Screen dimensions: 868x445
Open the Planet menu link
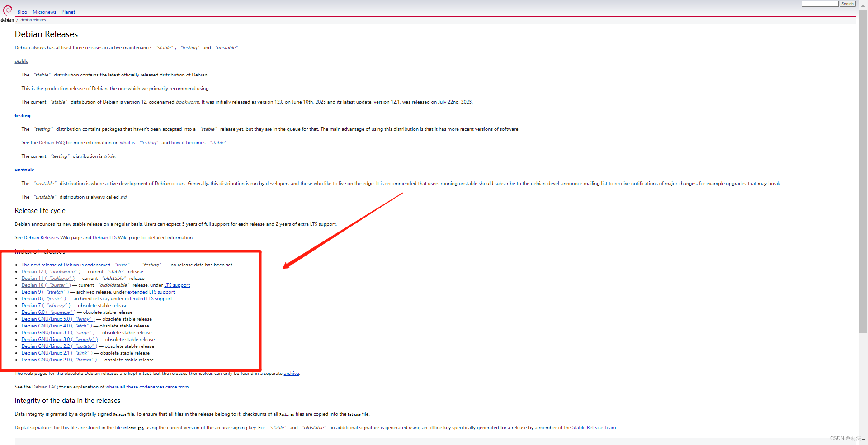[68, 12]
